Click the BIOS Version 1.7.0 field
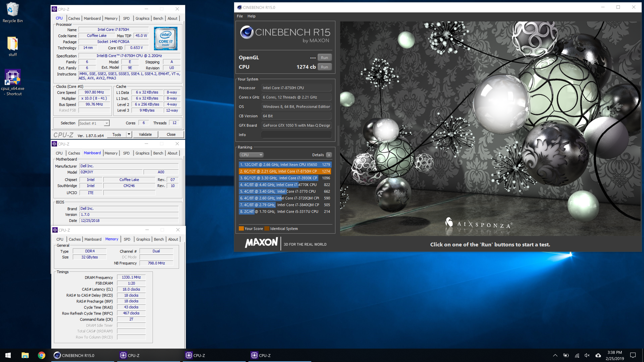This screenshot has height=362, width=644. [129, 214]
